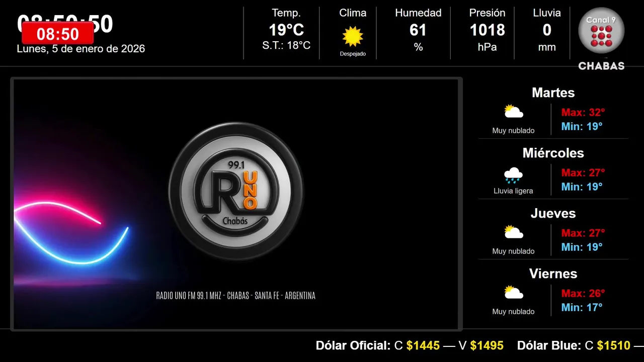The image size is (644, 362).
Task: Click the Jueves forecast heading
Action: (553, 213)
